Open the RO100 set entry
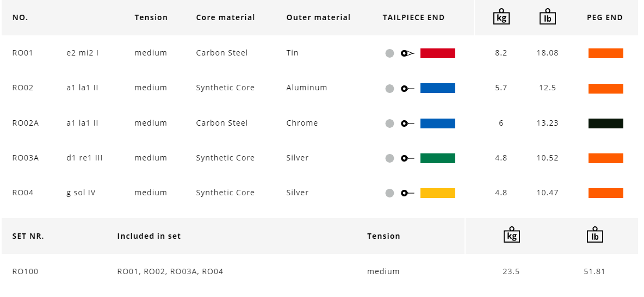The width and height of the screenshot is (644, 297). (26, 271)
